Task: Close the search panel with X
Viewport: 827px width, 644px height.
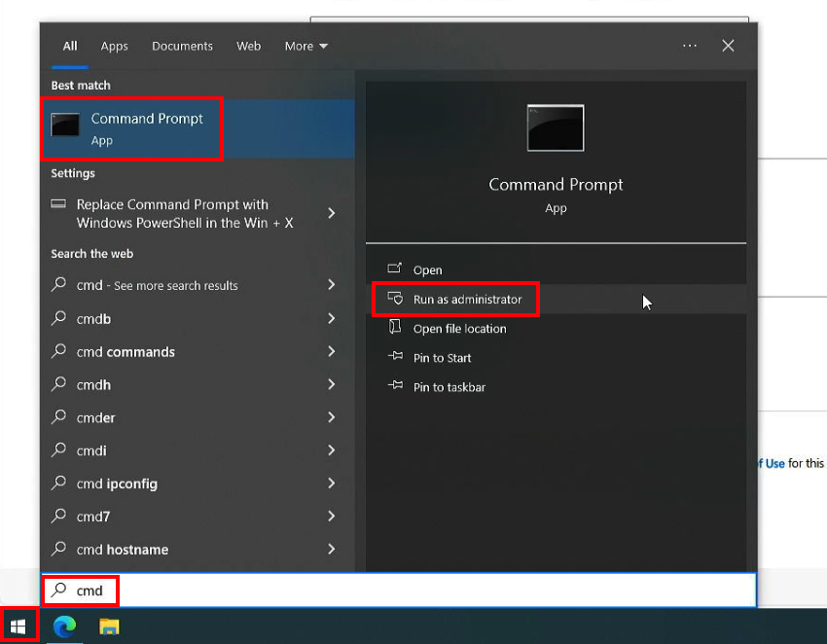Action: pyautogui.click(x=728, y=46)
